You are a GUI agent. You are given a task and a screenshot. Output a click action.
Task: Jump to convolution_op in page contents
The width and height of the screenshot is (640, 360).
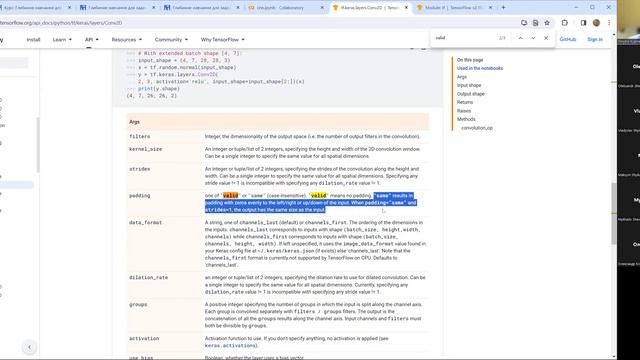point(477,128)
